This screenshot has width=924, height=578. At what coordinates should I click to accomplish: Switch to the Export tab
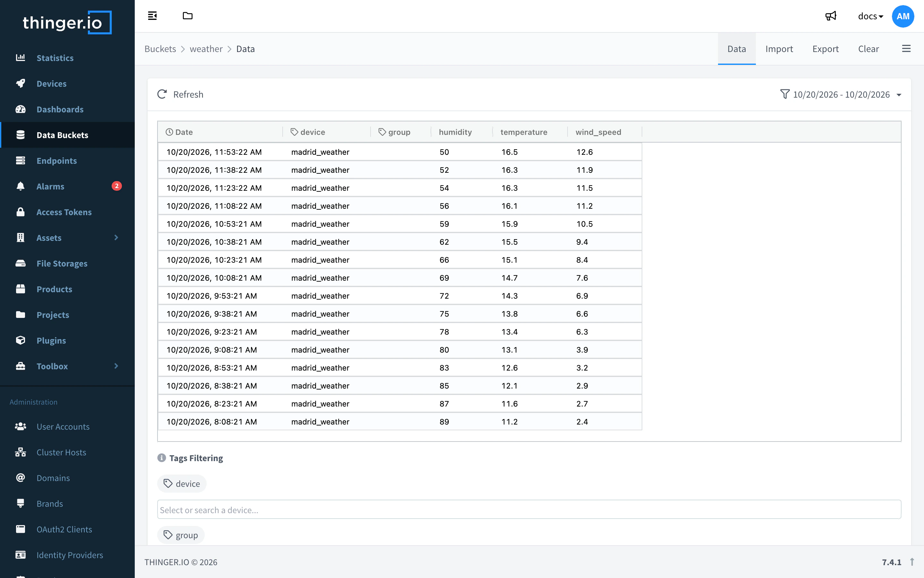click(x=825, y=48)
